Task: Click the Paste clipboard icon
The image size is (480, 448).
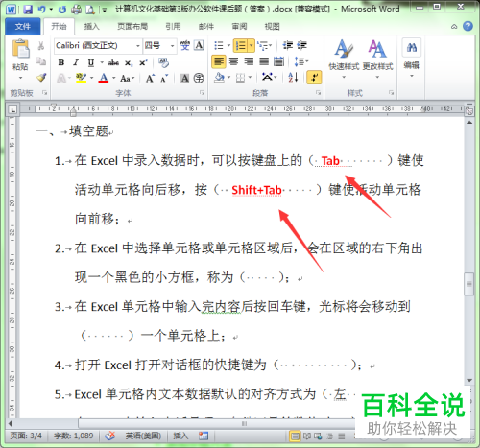Action: tap(20, 49)
